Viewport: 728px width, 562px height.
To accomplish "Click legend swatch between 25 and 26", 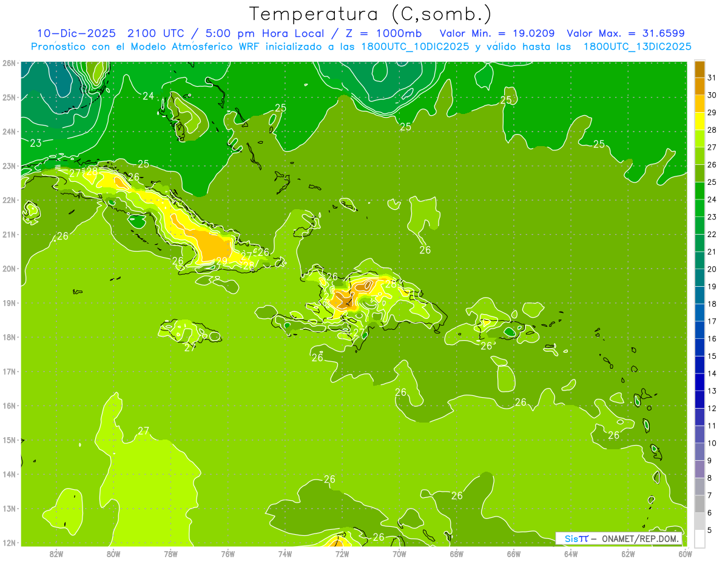I will 699,173.
